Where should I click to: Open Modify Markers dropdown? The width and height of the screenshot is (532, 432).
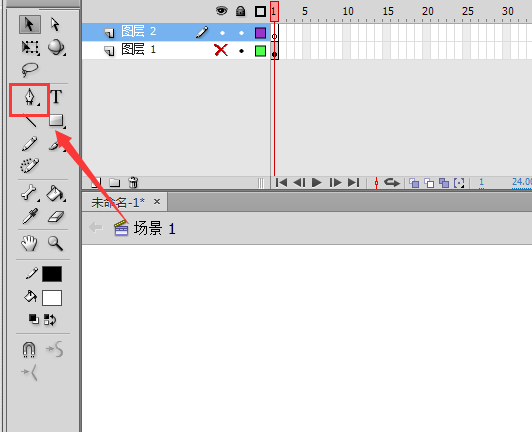point(459,183)
